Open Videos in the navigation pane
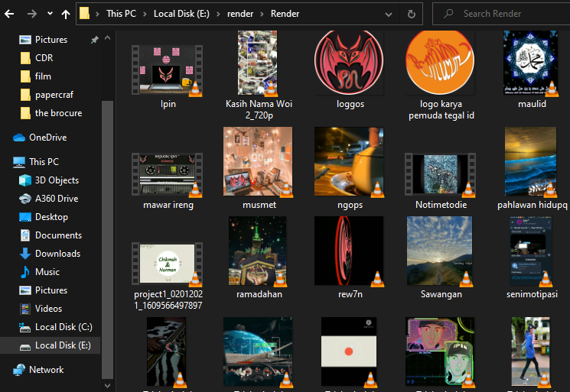The image size is (570, 392). [x=41, y=309]
